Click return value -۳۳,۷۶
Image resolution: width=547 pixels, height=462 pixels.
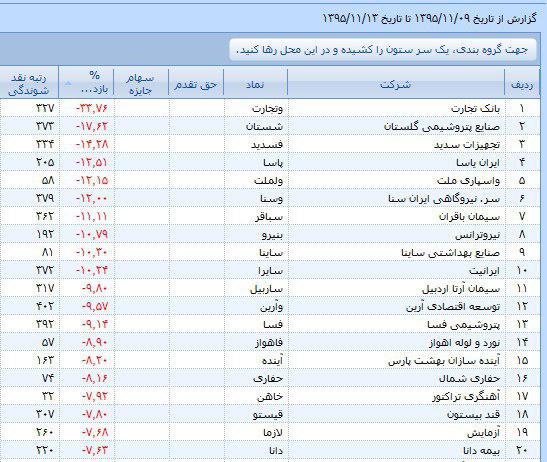pos(92,109)
